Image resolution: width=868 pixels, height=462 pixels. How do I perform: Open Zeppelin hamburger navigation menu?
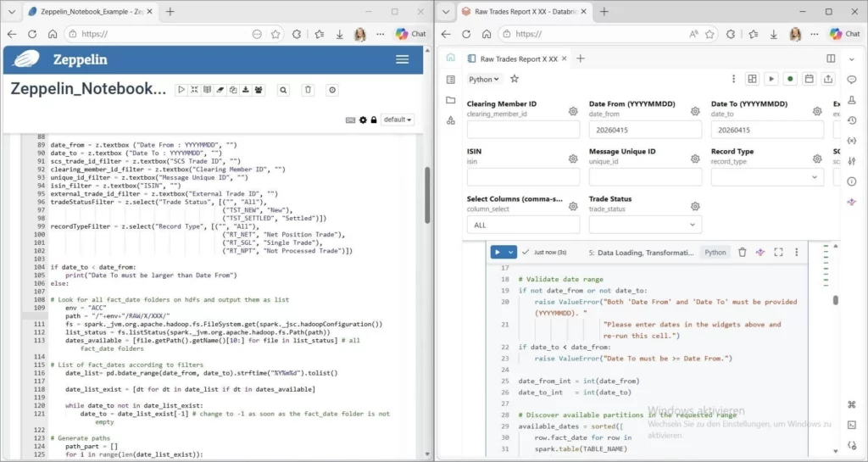click(403, 59)
